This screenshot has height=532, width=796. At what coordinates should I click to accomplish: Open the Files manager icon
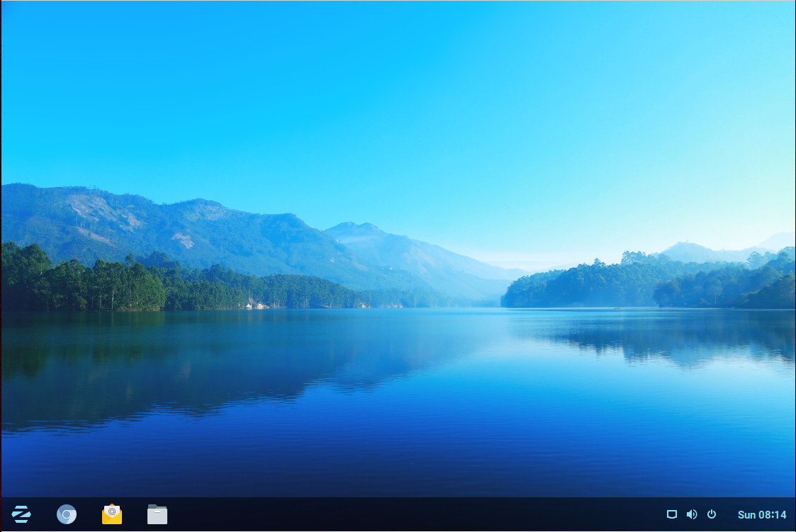click(157, 514)
